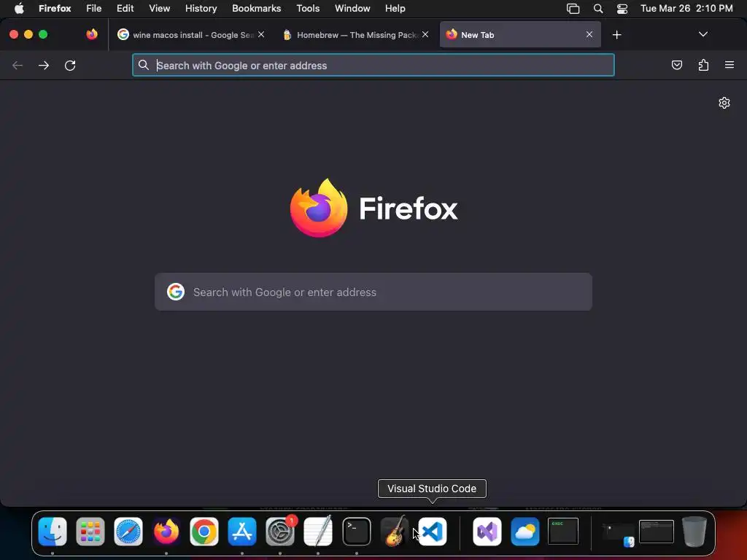Open Spotlight search in menu bar
747x560 pixels.
[598, 8]
